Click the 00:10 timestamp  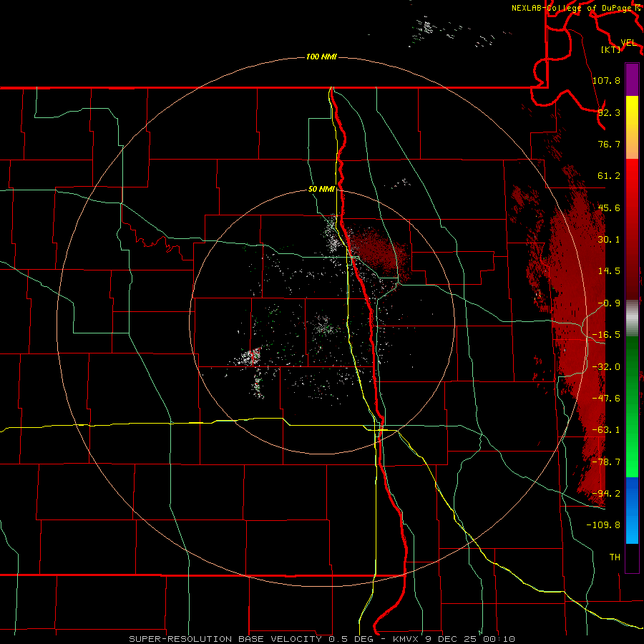coord(499,639)
